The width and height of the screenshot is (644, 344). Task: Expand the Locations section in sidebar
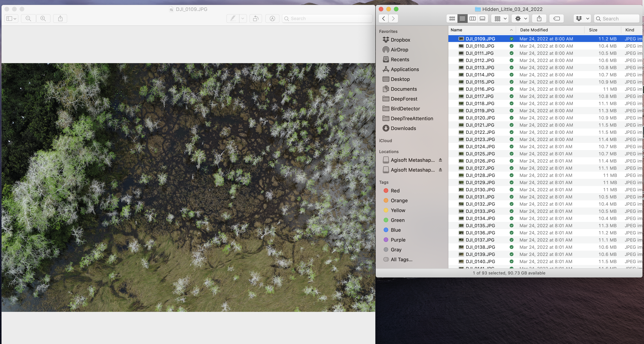click(388, 151)
